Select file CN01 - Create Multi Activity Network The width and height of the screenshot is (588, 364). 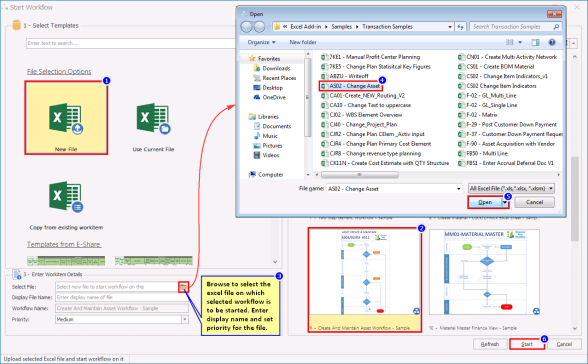coord(507,57)
